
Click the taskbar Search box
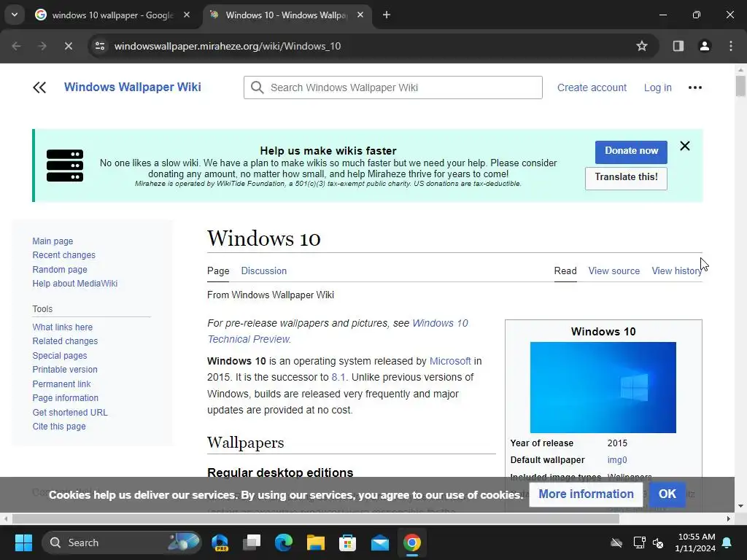click(122, 542)
